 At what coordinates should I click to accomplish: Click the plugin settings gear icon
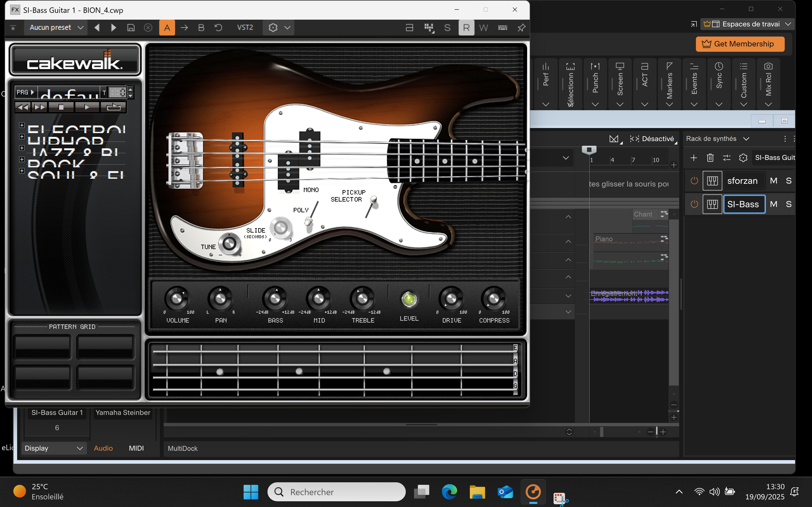(x=273, y=27)
